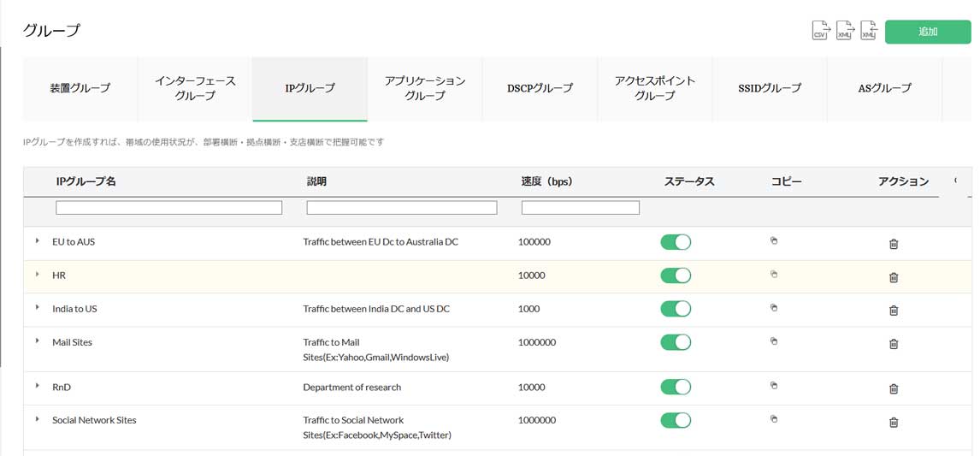This screenshot has width=980, height=456.
Task: Click trash icon for HR row
Action: point(894,277)
